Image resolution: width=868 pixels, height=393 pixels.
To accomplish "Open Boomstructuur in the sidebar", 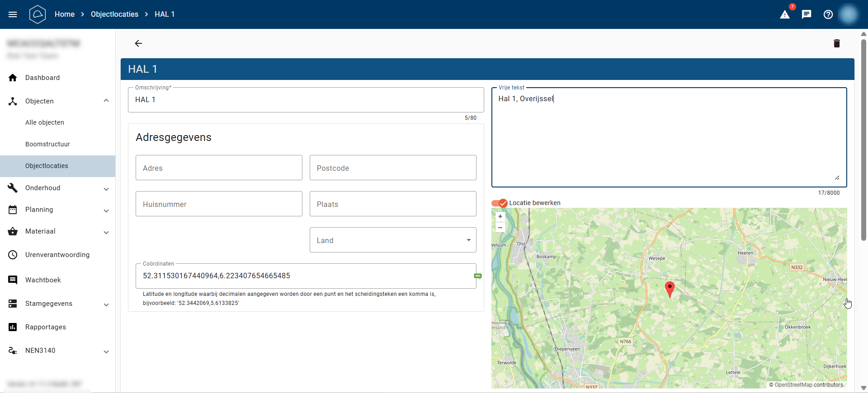I will (47, 144).
